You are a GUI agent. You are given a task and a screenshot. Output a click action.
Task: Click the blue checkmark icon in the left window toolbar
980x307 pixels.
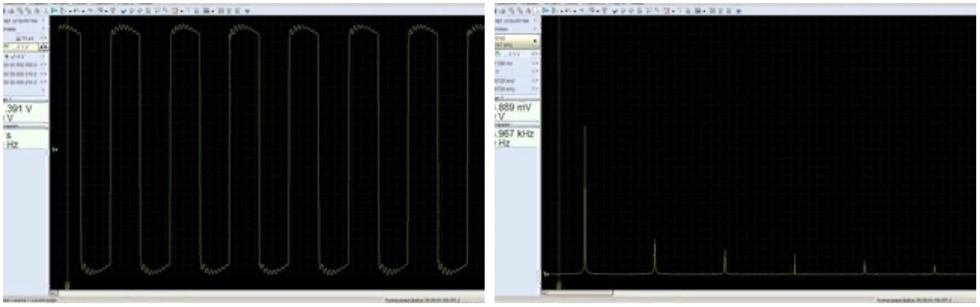point(123,11)
